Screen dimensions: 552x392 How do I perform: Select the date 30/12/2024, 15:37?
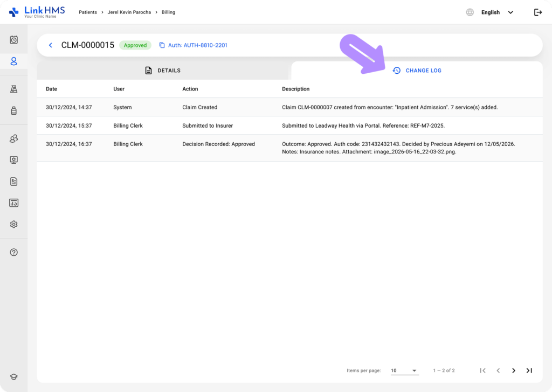(x=69, y=125)
